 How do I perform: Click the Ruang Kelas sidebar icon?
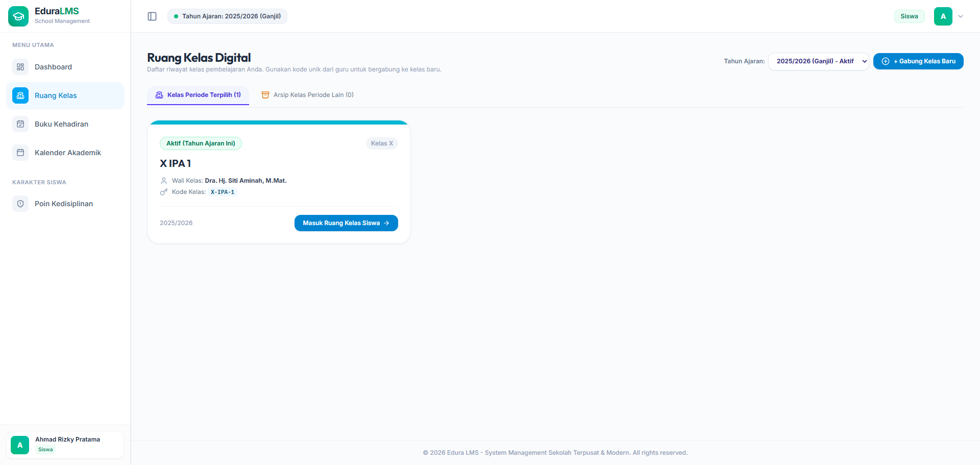click(x=20, y=95)
